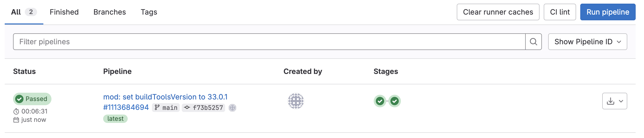Select the All pipelines tab
Viewport: 644px width, 138px height.
[24, 12]
